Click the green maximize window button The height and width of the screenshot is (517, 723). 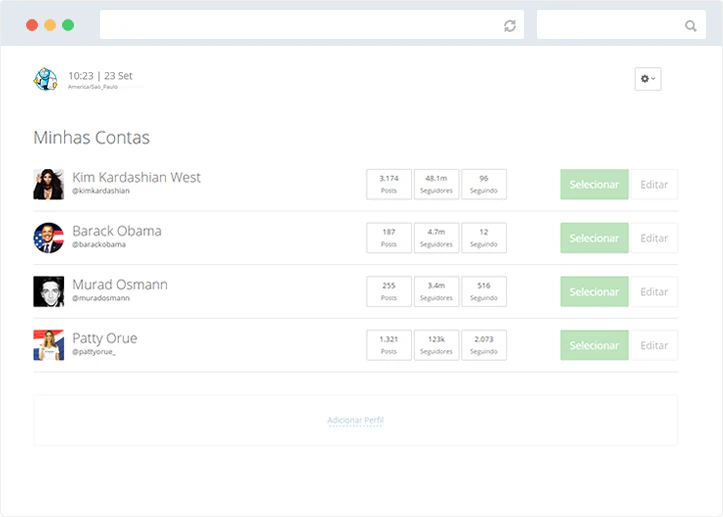[x=68, y=25]
